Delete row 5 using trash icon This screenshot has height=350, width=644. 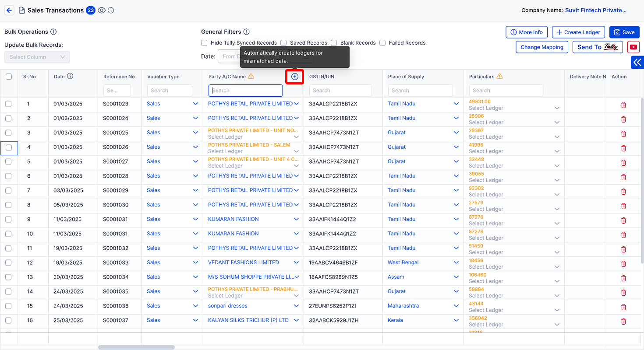coord(624,163)
